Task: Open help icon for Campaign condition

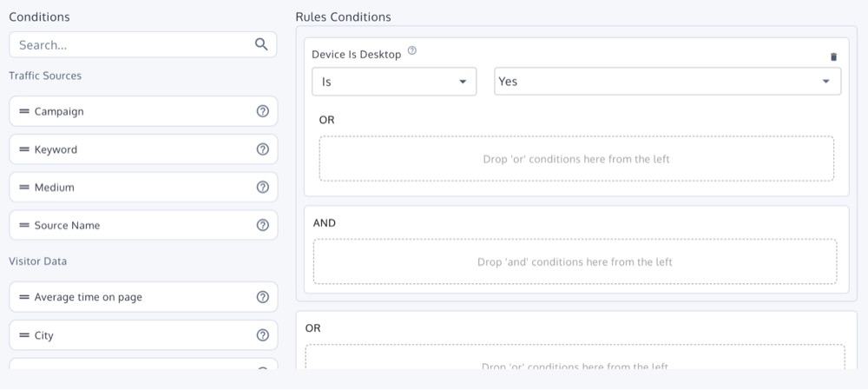Action: pyautogui.click(x=263, y=111)
